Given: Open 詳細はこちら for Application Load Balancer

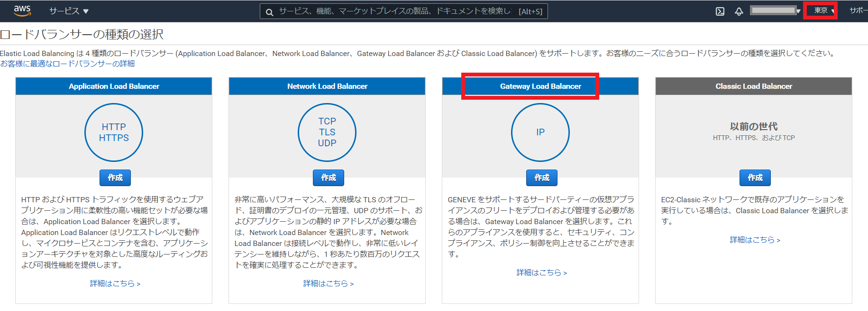Looking at the screenshot, I should [x=115, y=283].
